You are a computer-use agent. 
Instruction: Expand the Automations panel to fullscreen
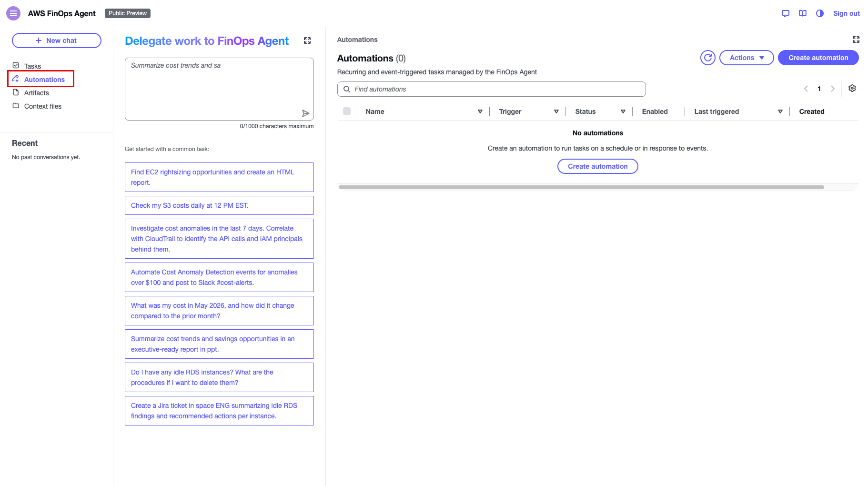[x=856, y=40]
